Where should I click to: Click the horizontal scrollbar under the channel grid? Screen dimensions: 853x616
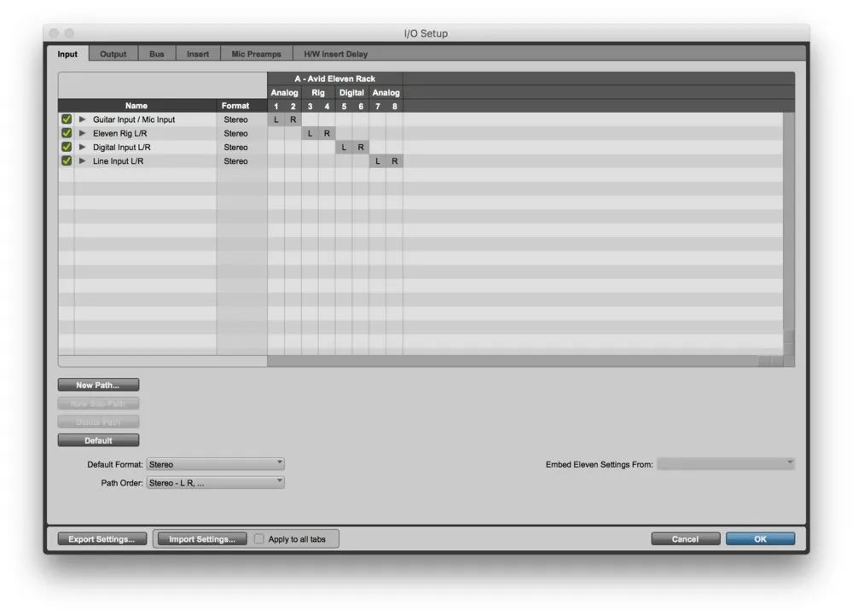click(512, 362)
